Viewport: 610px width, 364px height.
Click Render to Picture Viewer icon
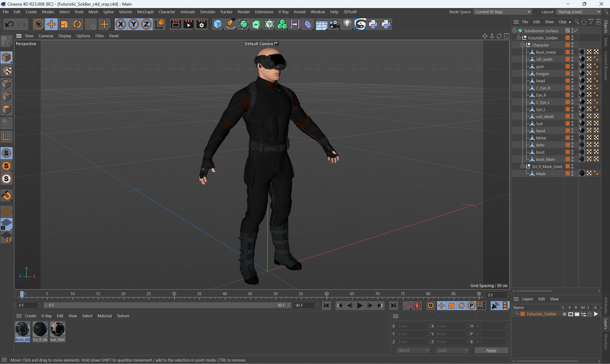[x=189, y=24]
